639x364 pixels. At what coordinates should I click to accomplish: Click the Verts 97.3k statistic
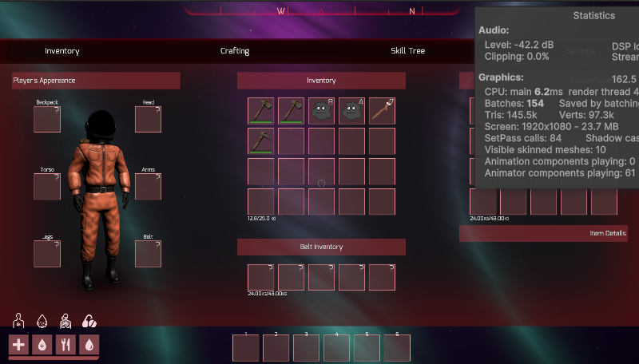click(586, 115)
